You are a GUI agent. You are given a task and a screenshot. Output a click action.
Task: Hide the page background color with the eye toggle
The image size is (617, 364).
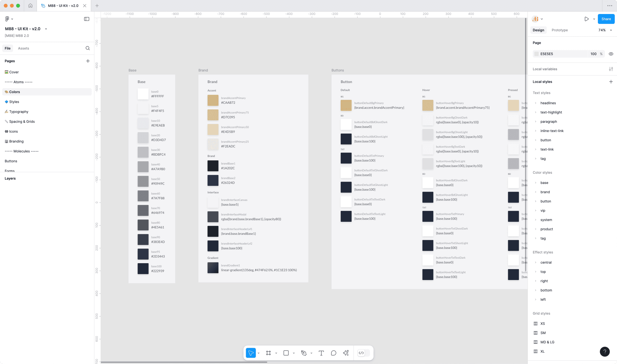click(x=611, y=54)
